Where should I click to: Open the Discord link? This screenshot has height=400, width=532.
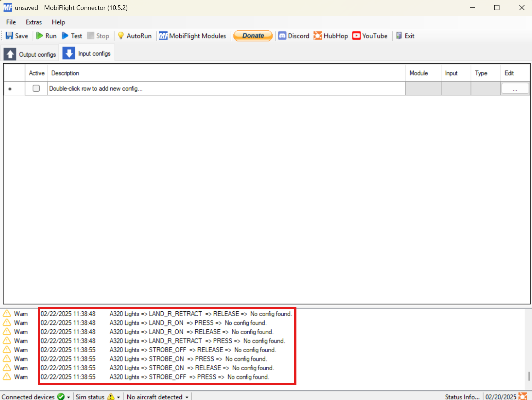click(294, 36)
